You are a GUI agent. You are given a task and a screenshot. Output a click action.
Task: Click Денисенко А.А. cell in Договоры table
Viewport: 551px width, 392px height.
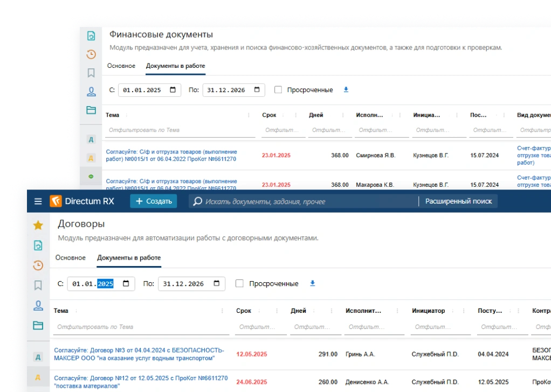367,382
